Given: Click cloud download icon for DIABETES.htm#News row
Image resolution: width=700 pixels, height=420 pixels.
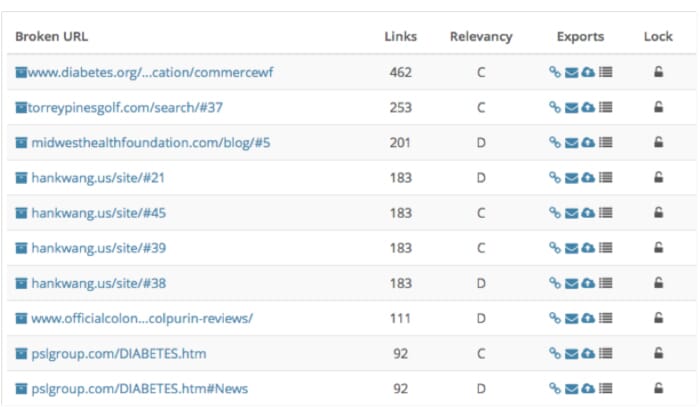Looking at the screenshot, I should coord(588,389).
